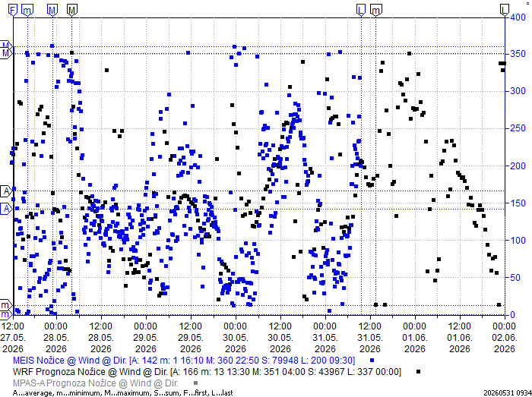This screenshot has width=532, height=397.
Task: Select the blue M maximum marker on top edge
Action: coord(52,10)
